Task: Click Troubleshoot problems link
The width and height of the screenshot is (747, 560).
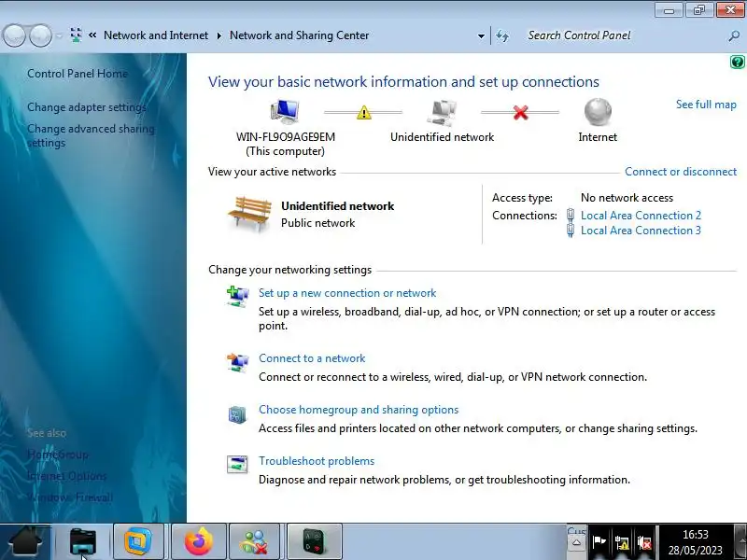Action: [x=317, y=461]
